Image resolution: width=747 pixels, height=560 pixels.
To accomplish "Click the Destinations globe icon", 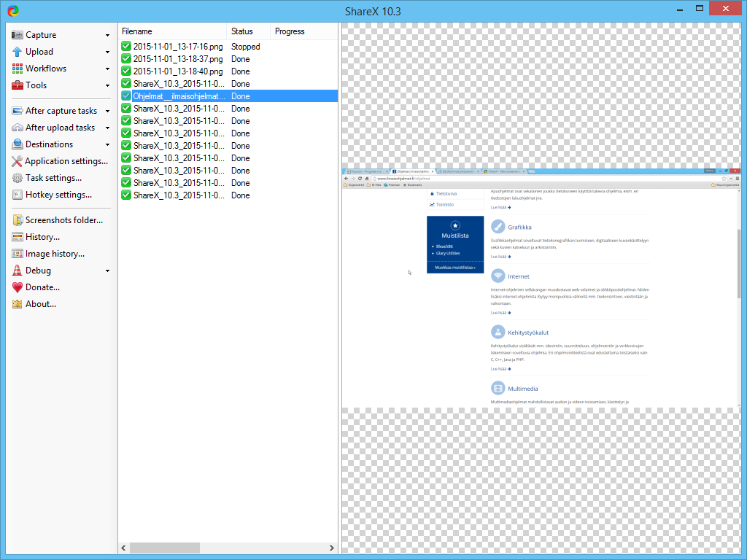I will (18, 144).
